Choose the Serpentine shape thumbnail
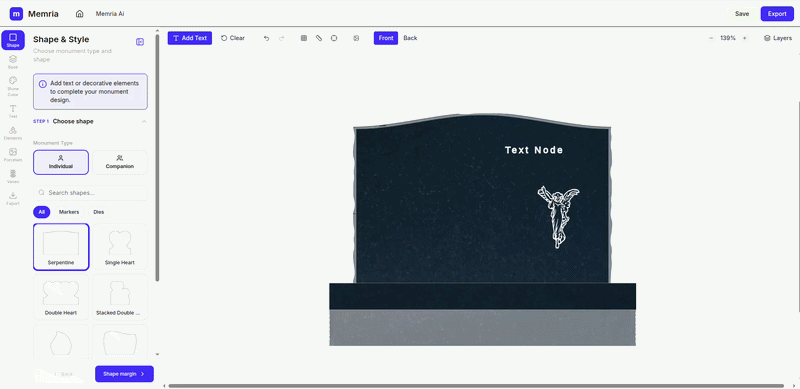 coord(61,247)
